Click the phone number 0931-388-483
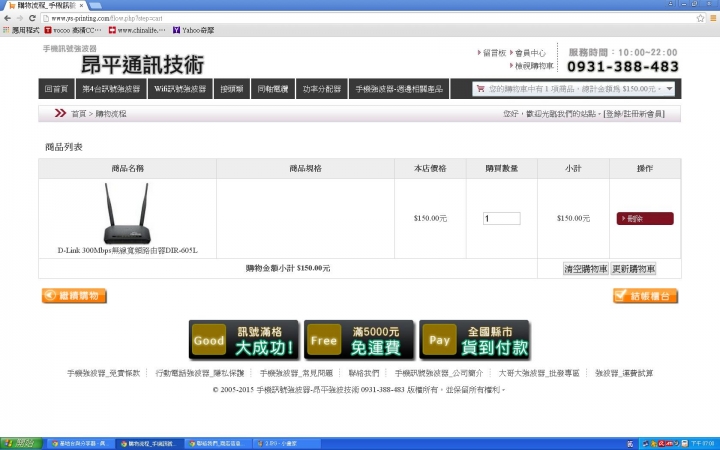The image size is (720, 450). coord(623,67)
